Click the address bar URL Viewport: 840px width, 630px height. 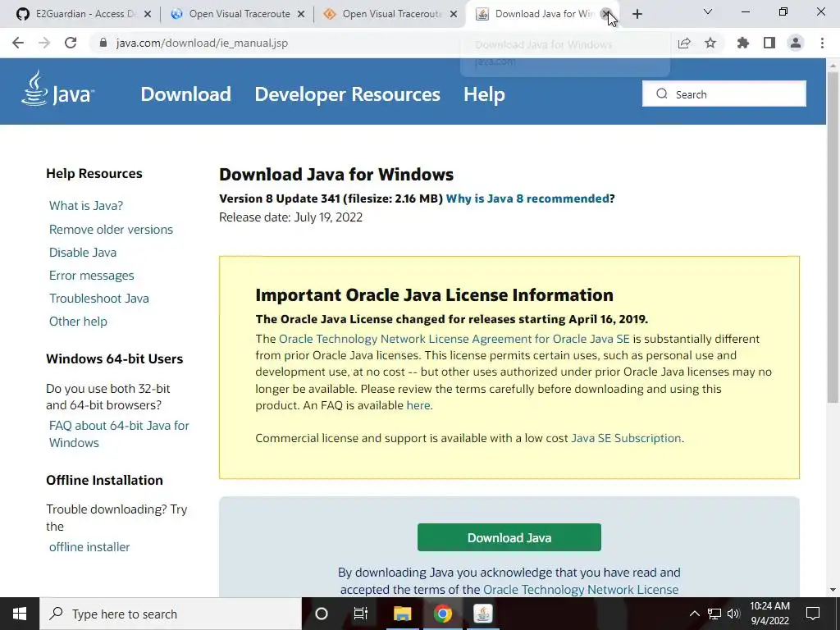tap(202, 43)
